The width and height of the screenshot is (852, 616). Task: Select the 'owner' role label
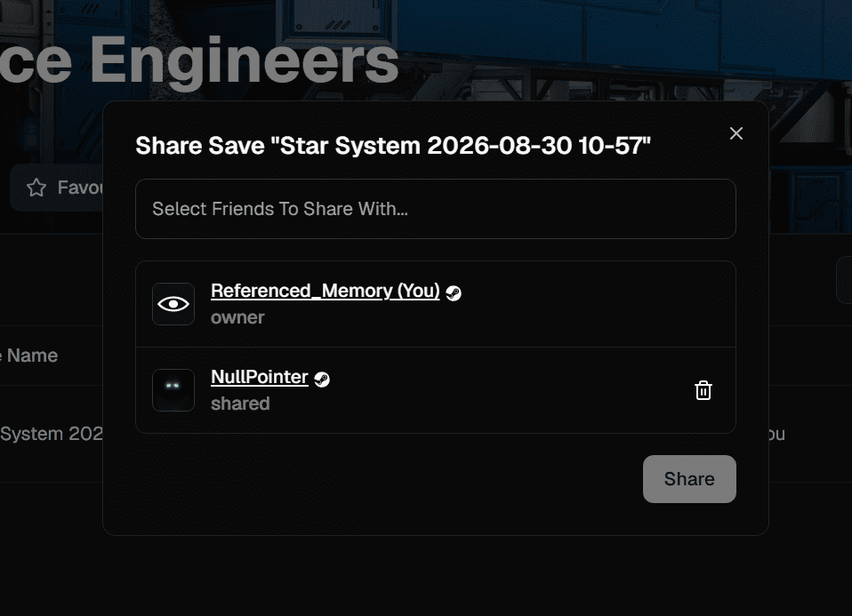[x=237, y=317]
